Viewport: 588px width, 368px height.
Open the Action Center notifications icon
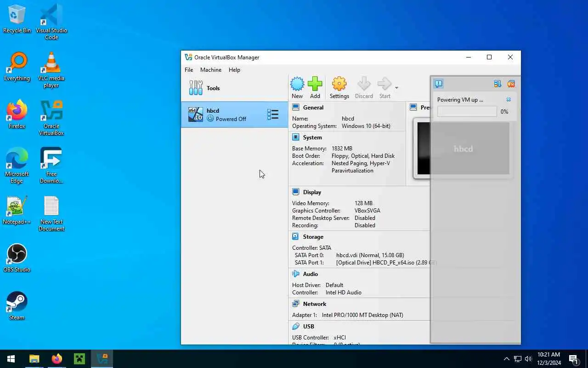pyautogui.click(x=573, y=359)
